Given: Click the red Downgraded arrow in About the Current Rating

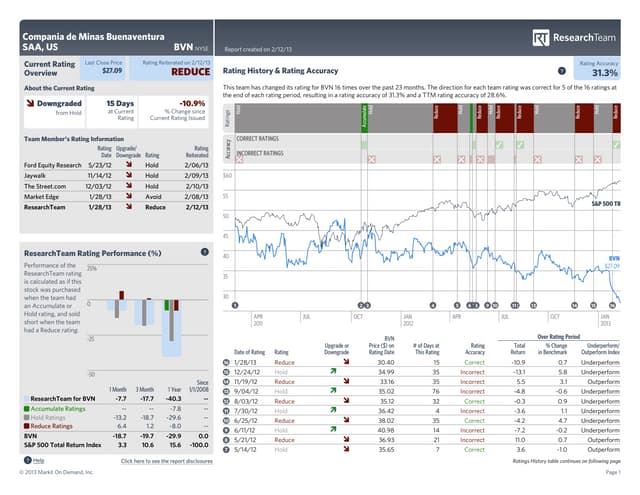Looking at the screenshot, I should pos(31,103).
